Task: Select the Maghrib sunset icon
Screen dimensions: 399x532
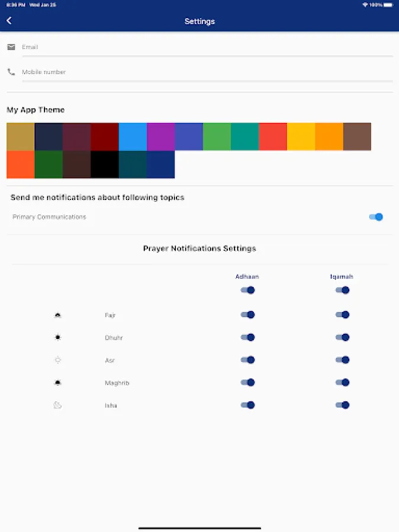Action: pyautogui.click(x=58, y=382)
